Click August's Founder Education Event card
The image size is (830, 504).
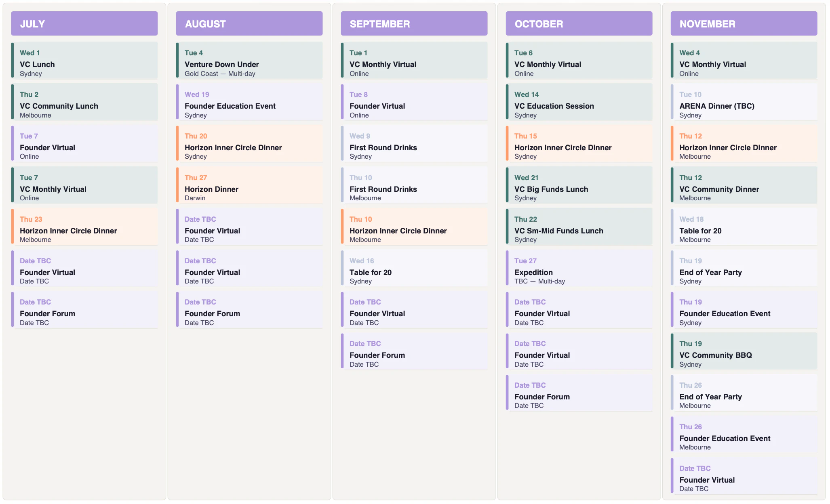[249, 103]
